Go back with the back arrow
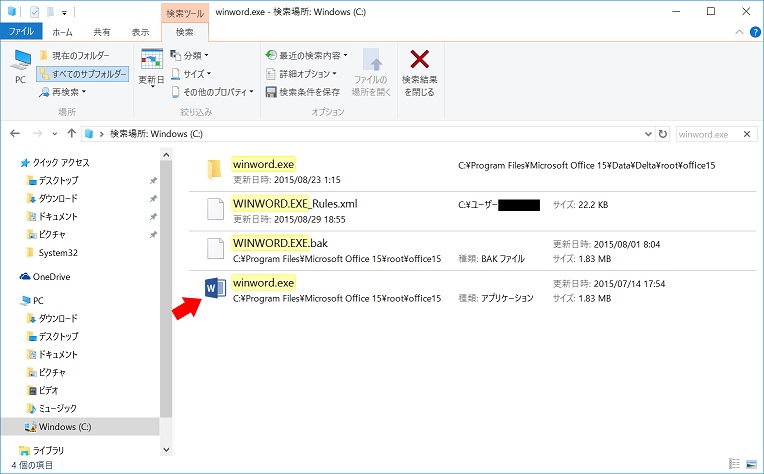The image size is (764, 474). point(15,133)
